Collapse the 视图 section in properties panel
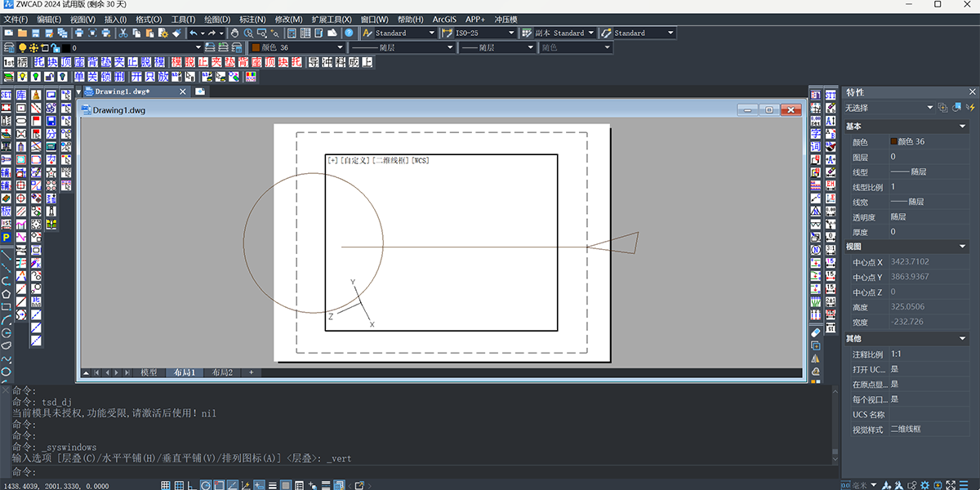 click(x=963, y=247)
